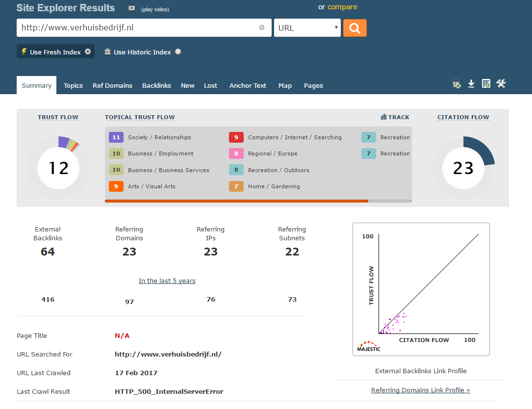
Task: Click the Track bar chart icon
Action: 383,117
